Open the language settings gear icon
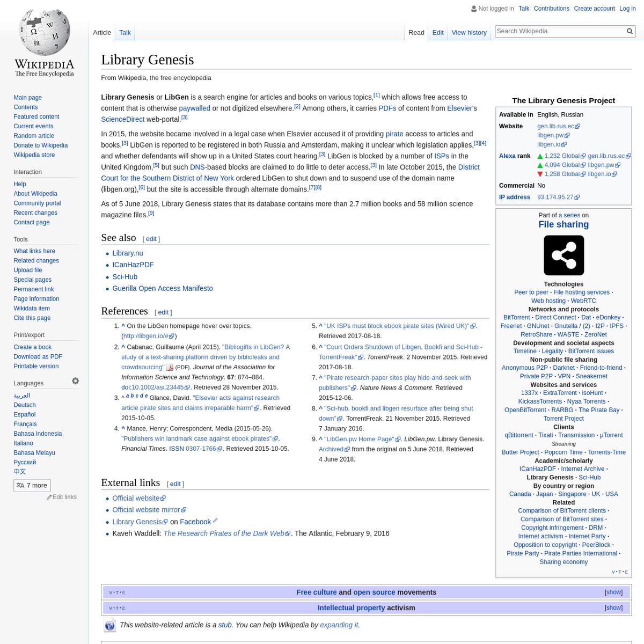The height and width of the screenshot is (644, 644). [x=76, y=381]
